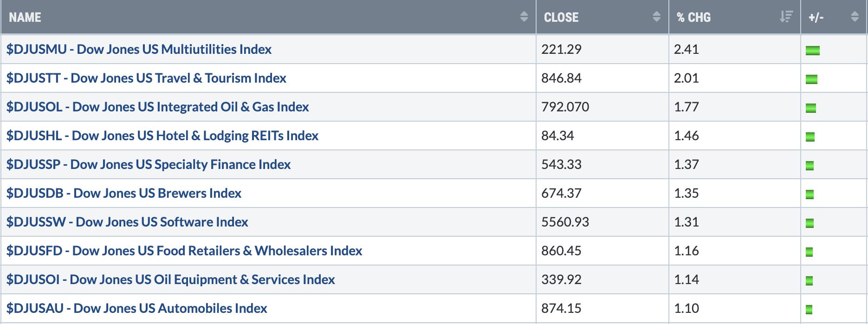Click green change bar for Automobiles Index
Image resolution: width=868 pixels, height=324 pixels.
[x=809, y=310]
